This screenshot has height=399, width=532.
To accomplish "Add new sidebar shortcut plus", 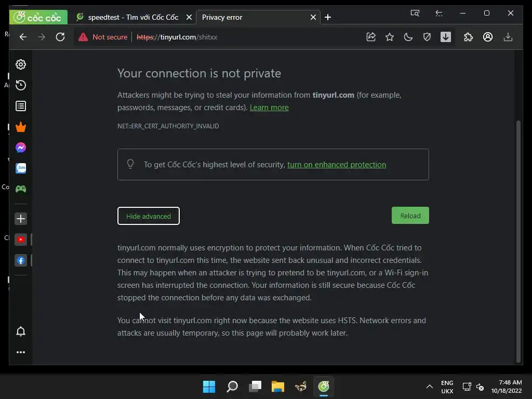I will pyautogui.click(x=21, y=219).
